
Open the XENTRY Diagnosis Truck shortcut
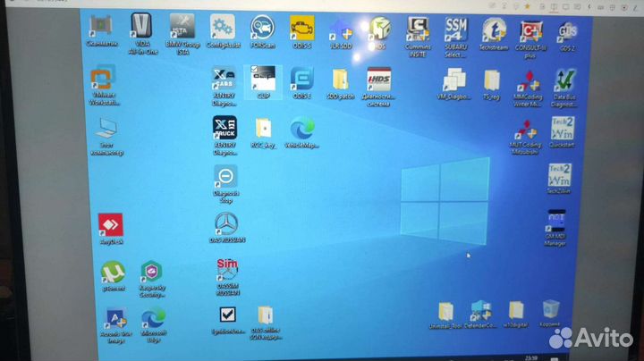point(224,129)
